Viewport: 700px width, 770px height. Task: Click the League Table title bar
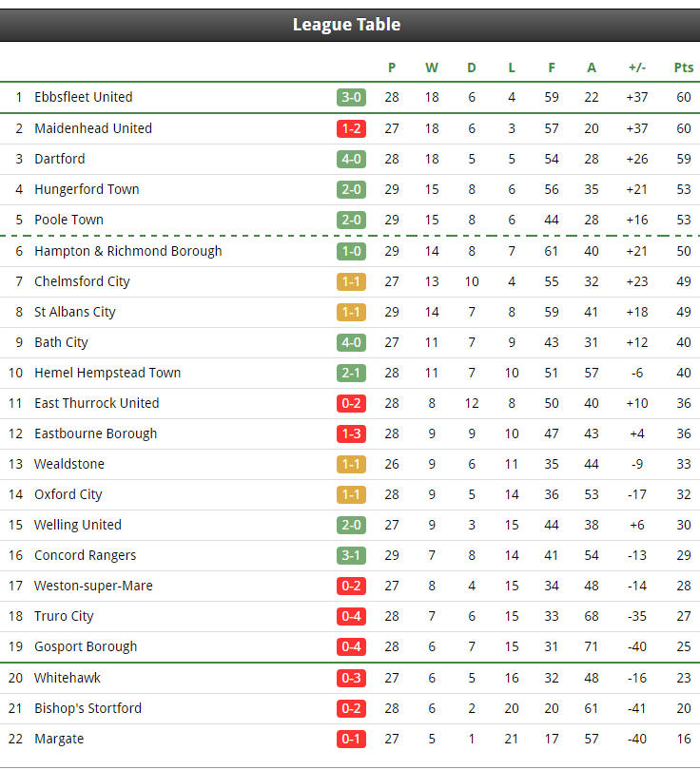[350, 25]
